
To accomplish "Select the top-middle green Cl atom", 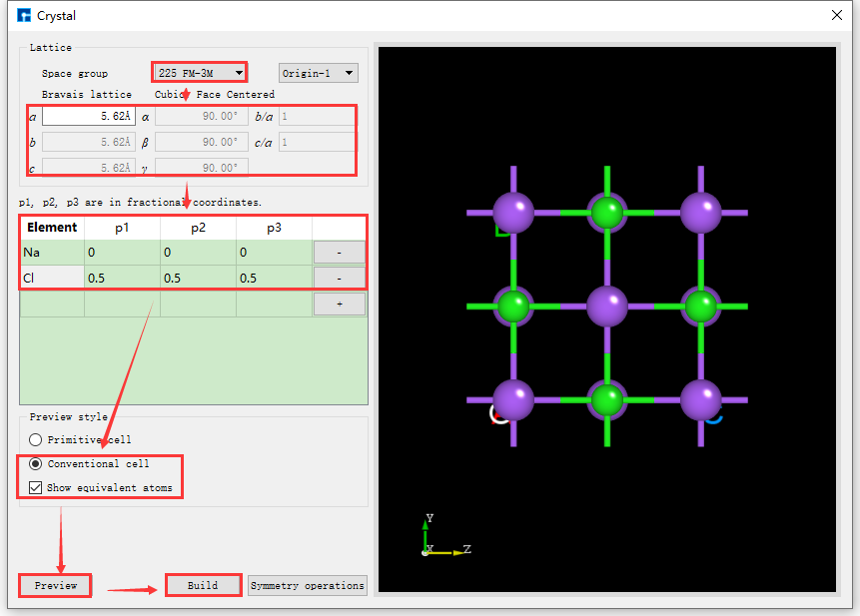I will (608, 213).
